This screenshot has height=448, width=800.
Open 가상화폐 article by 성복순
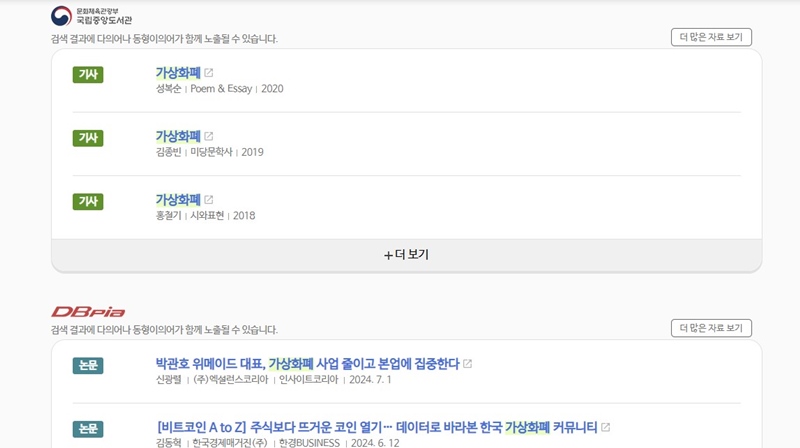click(x=178, y=73)
